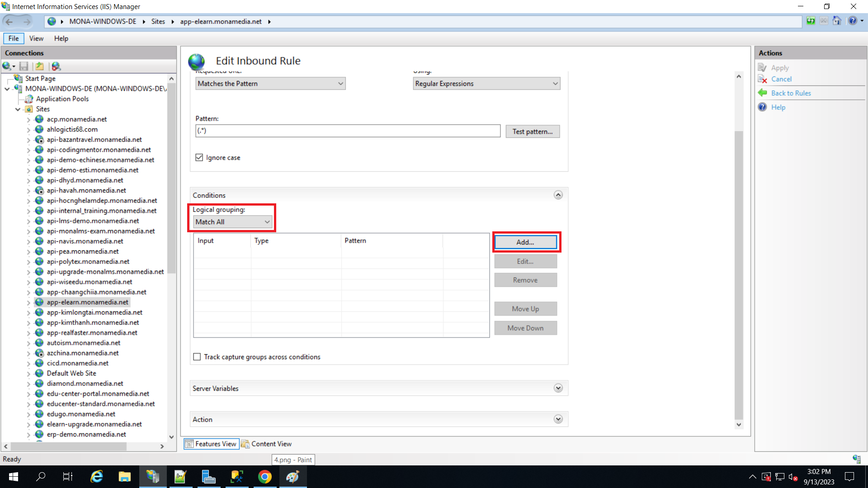Select Application Pools in the tree
The width and height of the screenshot is (868, 488).
pos(62,99)
